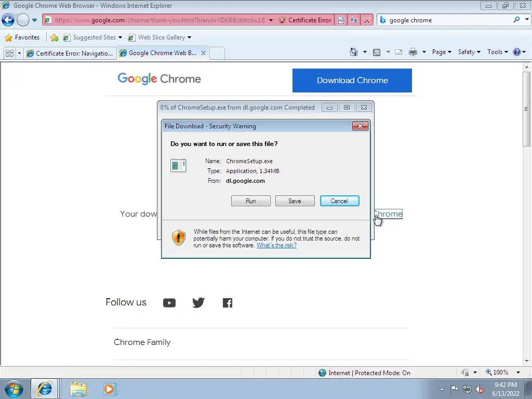Open a new blank tab
Viewport: 532px width, 399px height.
(217, 54)
